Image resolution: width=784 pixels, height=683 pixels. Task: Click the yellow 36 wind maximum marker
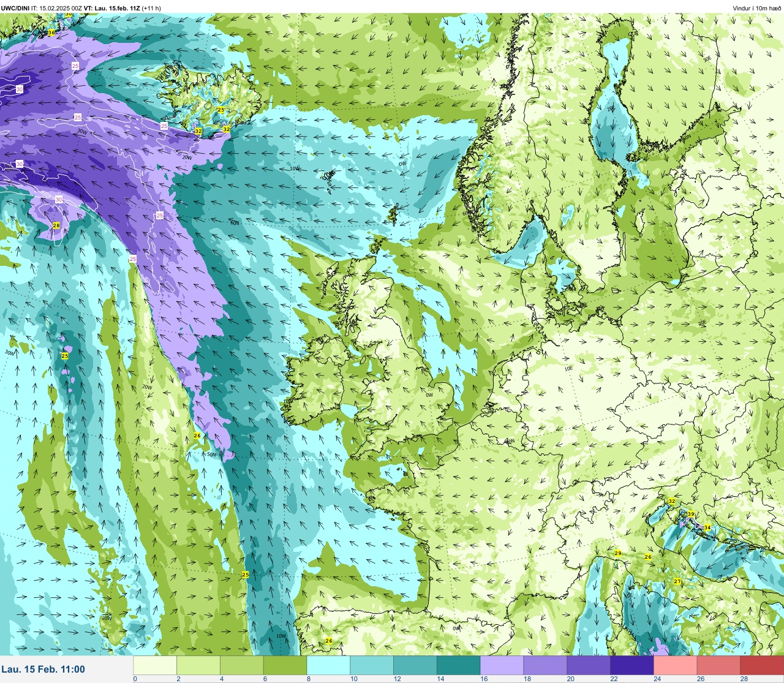pyautogui.click(x=51, y=32)
